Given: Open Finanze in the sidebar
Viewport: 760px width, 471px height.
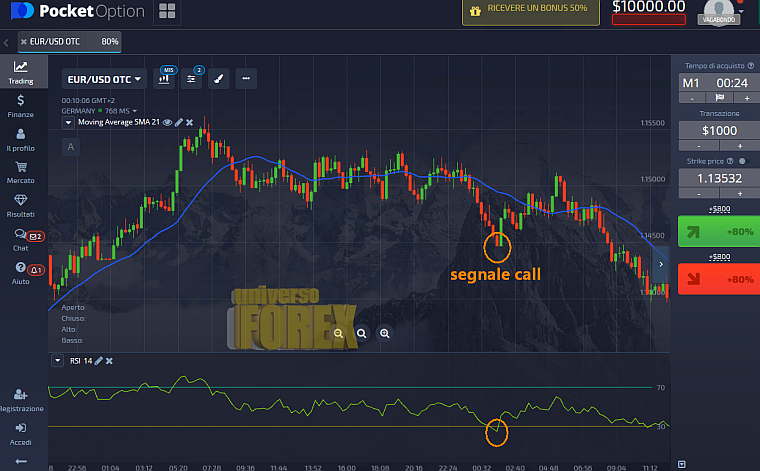Looking at the screenshot, I should click(x=20, y=105).
